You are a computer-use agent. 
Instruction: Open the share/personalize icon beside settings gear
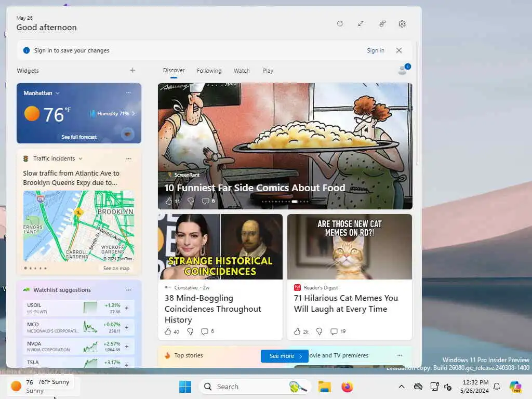point(382,24)
